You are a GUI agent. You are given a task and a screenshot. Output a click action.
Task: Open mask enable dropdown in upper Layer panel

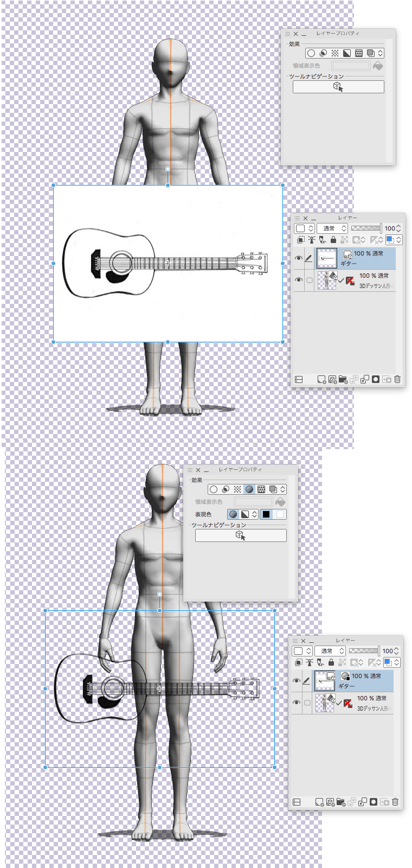pyautogui.click(x=359, y=240)
